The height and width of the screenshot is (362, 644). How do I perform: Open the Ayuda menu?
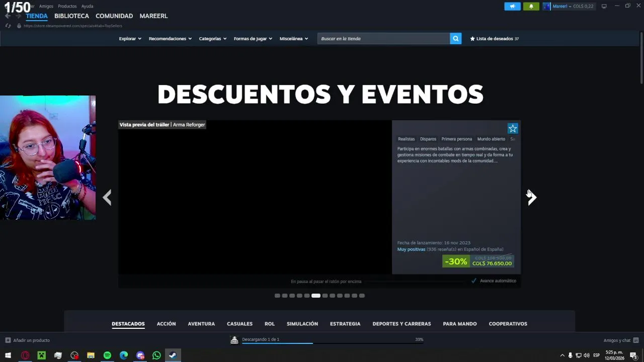[87, 7]
